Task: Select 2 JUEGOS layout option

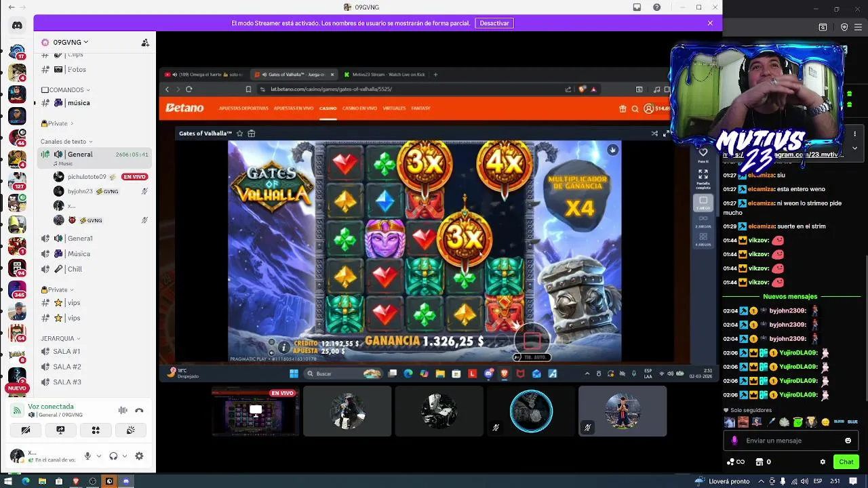Action: click(703, 221)
